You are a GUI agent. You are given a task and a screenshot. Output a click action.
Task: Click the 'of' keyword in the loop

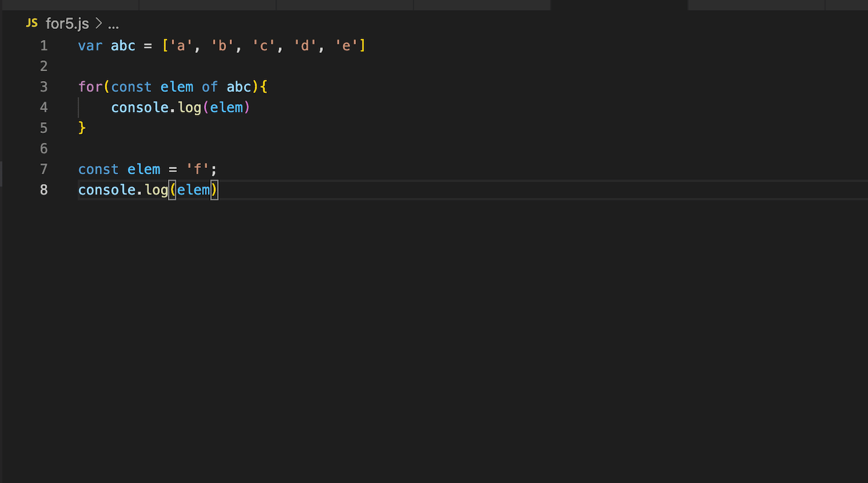pos(209,87)
